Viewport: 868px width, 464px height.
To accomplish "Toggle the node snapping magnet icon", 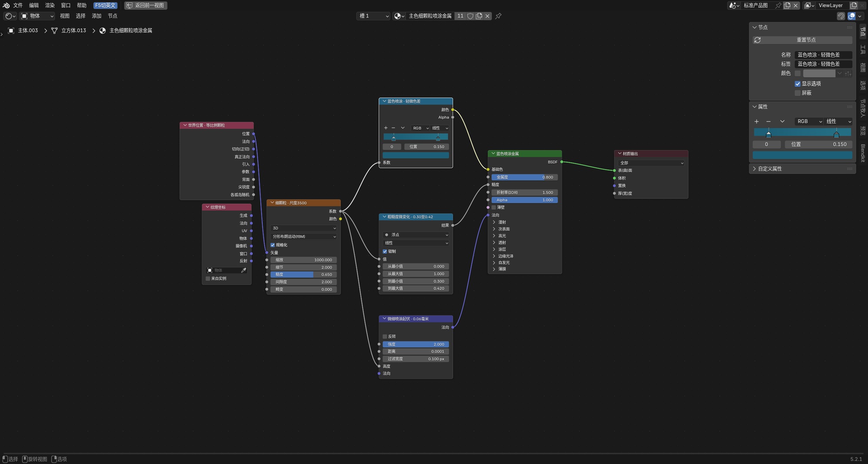I will (x=841, y=16).
